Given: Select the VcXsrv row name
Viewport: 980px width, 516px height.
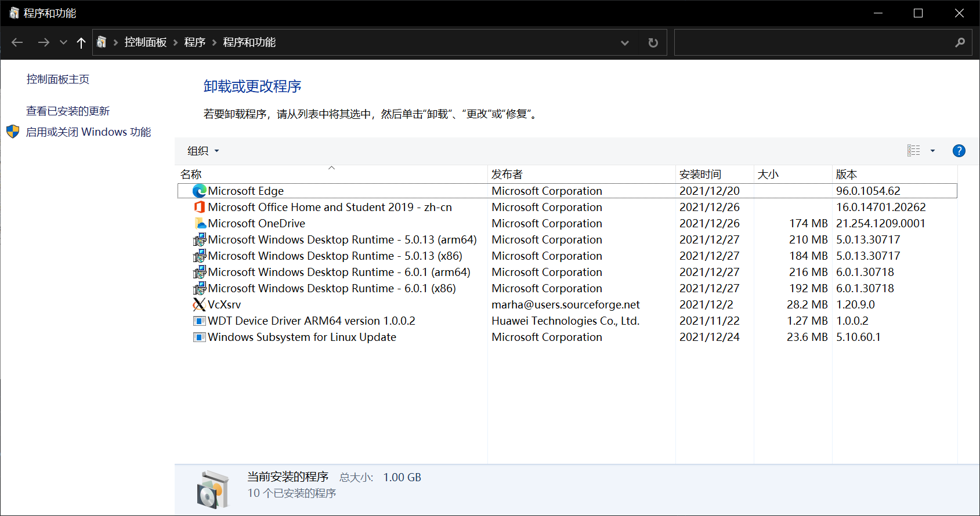Looking at the screenshot, I should pyautogui.click(x=225, y=304).
